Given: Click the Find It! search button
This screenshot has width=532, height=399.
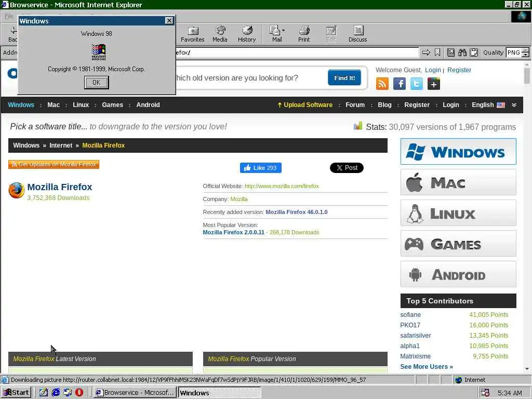Looking at the screenshot, I should 344,78.
